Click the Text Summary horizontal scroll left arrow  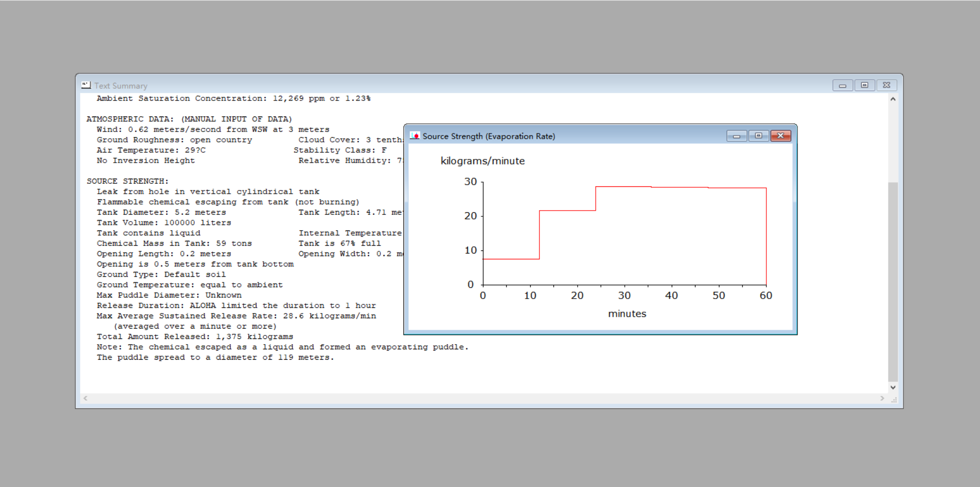tap(85, 398)
